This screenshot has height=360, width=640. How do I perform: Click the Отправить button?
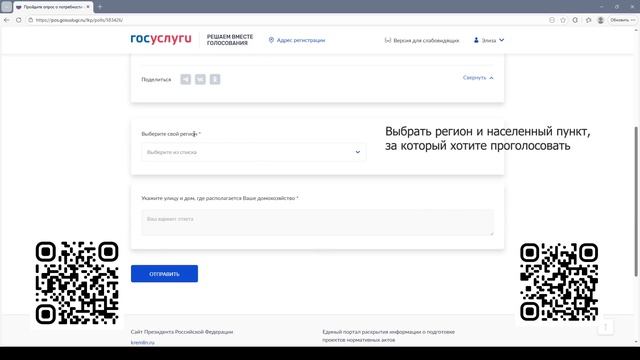click(164, 273)
